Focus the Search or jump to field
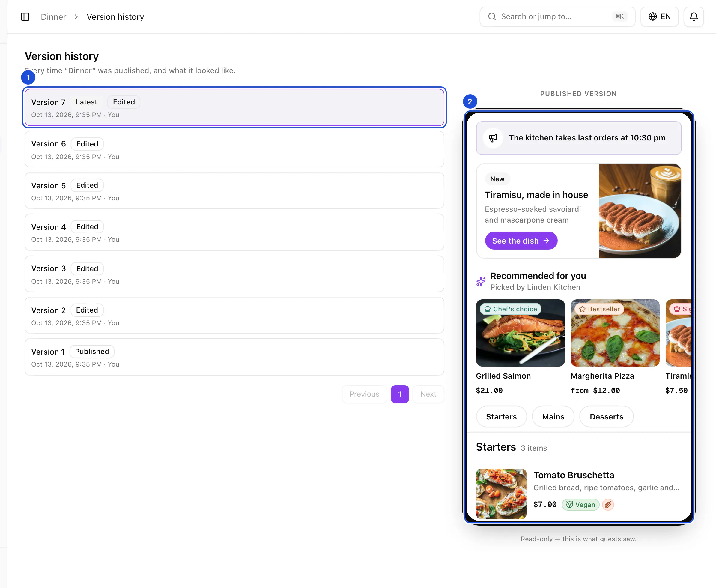Screen dimensions: 716x588 point(557,16)
